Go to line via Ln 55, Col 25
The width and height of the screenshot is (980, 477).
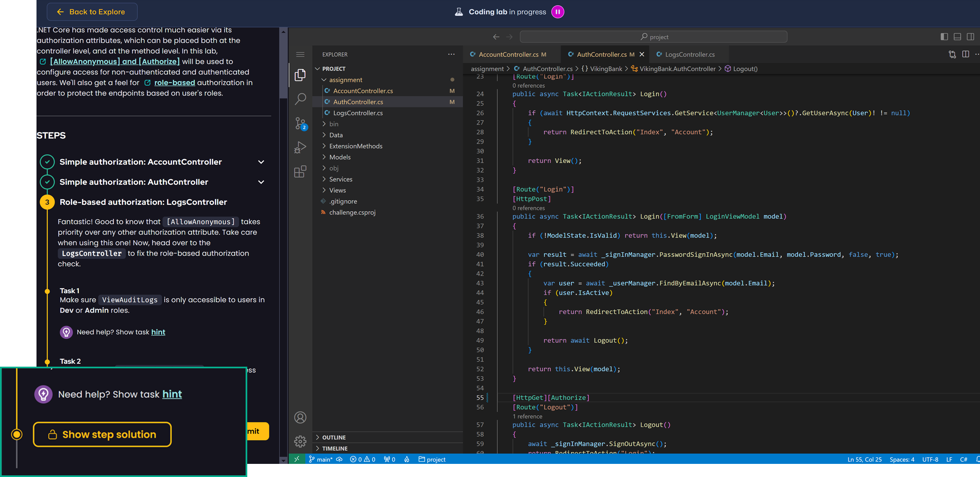[x=864, y=459]
